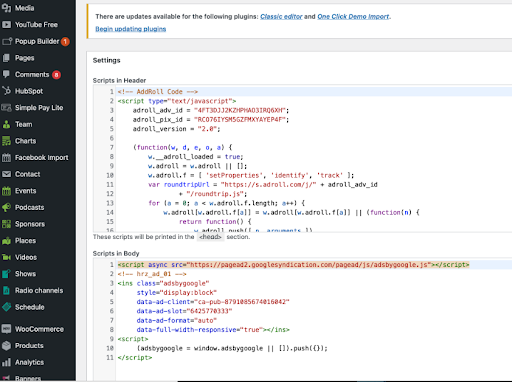Click the Radio channels icon
This screenshot has width=512, height=382.
click(x=6, y=290)
